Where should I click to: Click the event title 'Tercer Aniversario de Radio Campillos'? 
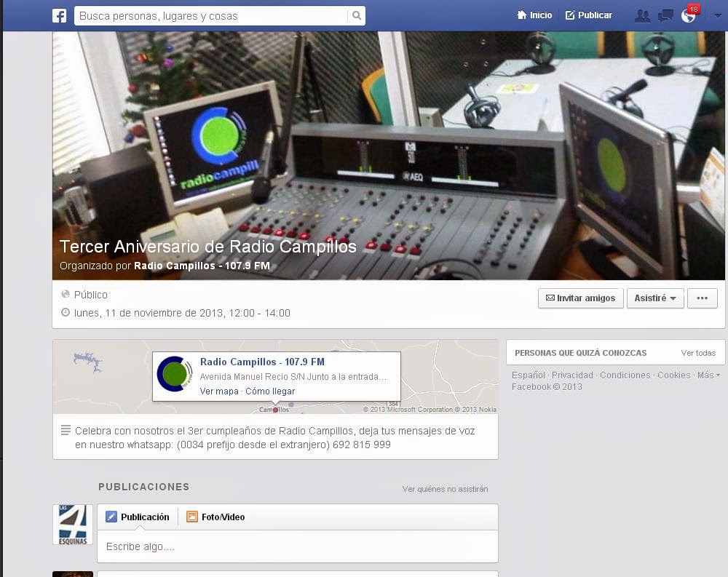click(x=208, y=247)
